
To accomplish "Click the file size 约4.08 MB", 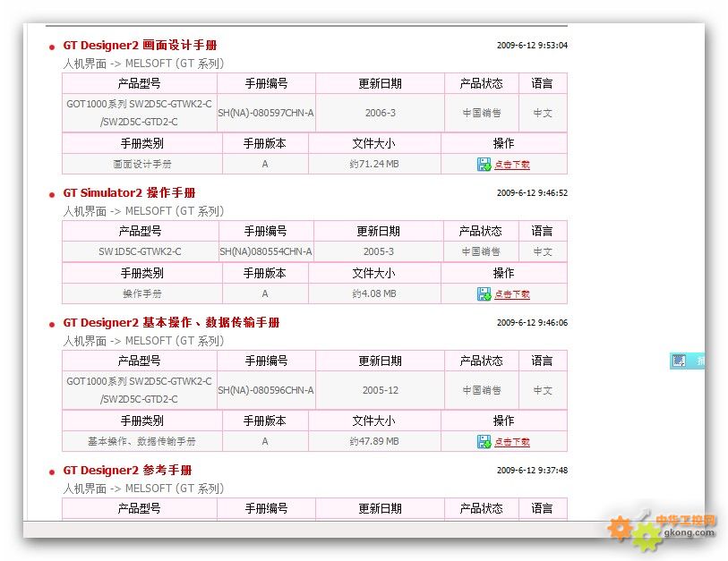I will pyautogui.click(x=374, y=293).
